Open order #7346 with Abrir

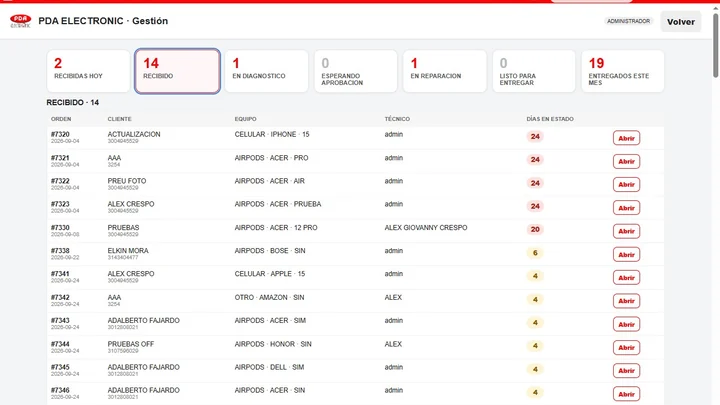626,394
